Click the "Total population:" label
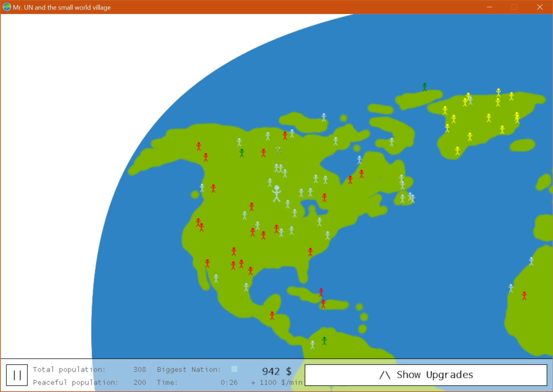The image size is (553, 392). click(x=69, y=369)
